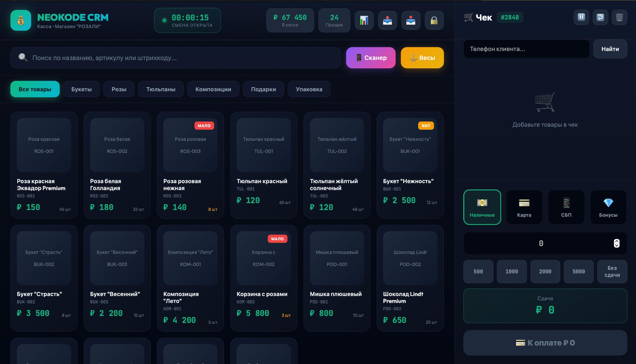Open the Весы (scales) tool
The width and height of the screenshot is (636, 364).
click(422, 58)
